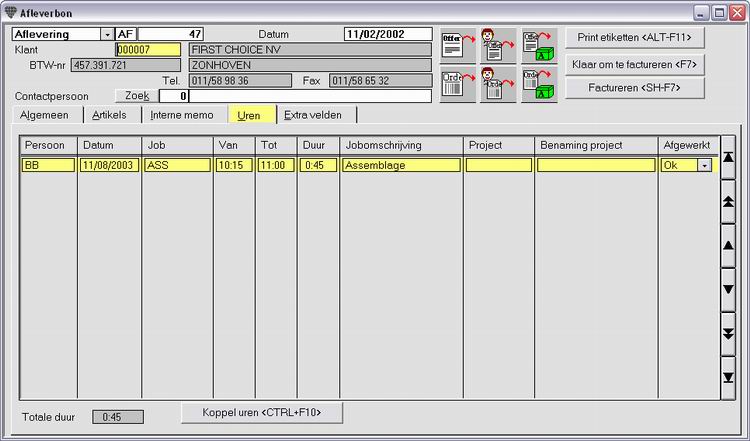Click the Duur cell 0:45 in row
The image size is (750, 441).
pyautogui.click(x=318, y=165)
